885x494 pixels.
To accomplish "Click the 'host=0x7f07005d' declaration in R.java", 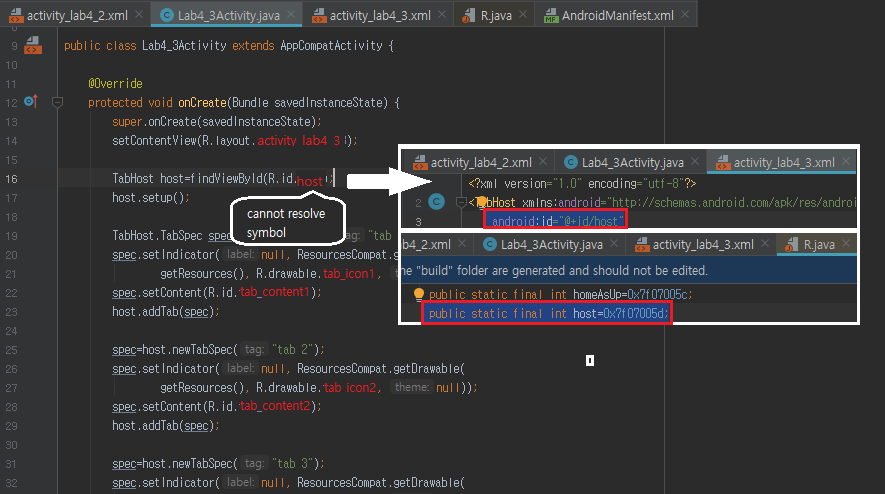I will 546,313.
